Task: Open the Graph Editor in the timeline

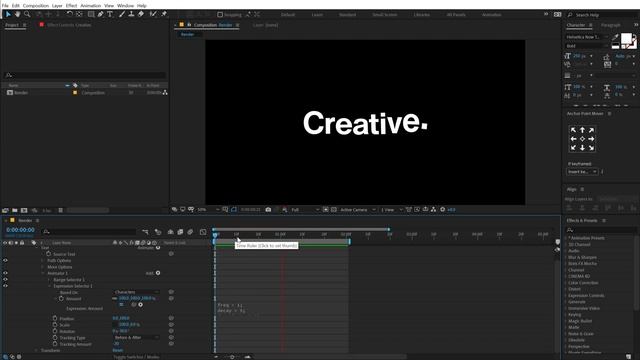Action: click(203, 232)
